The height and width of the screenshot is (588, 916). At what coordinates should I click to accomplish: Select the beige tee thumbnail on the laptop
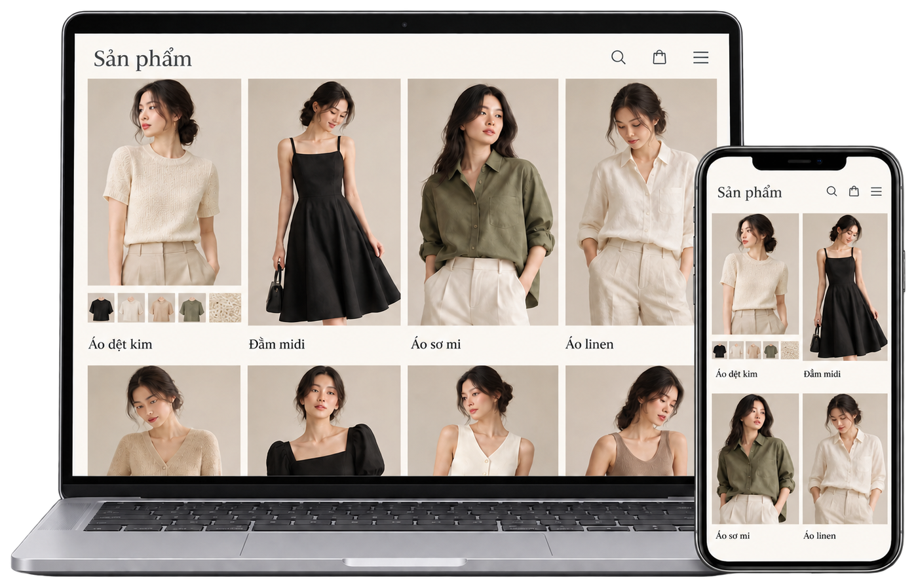point(161,308)
